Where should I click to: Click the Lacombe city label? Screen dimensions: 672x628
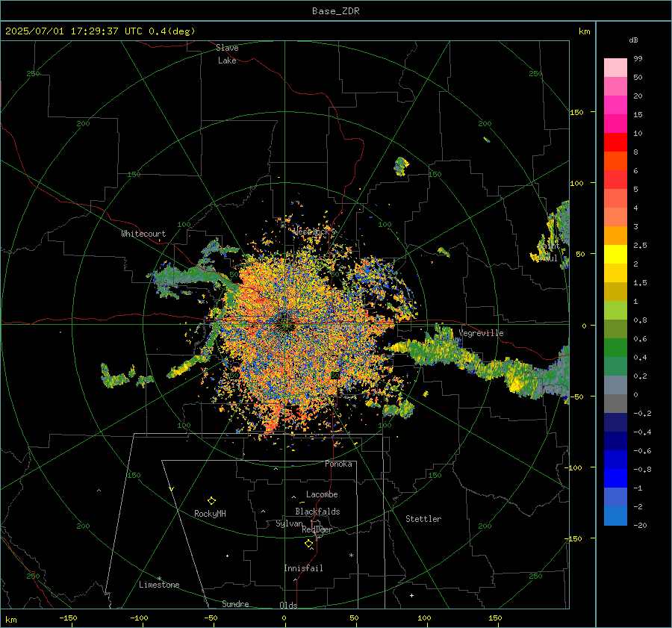click(x=322, y=494)
